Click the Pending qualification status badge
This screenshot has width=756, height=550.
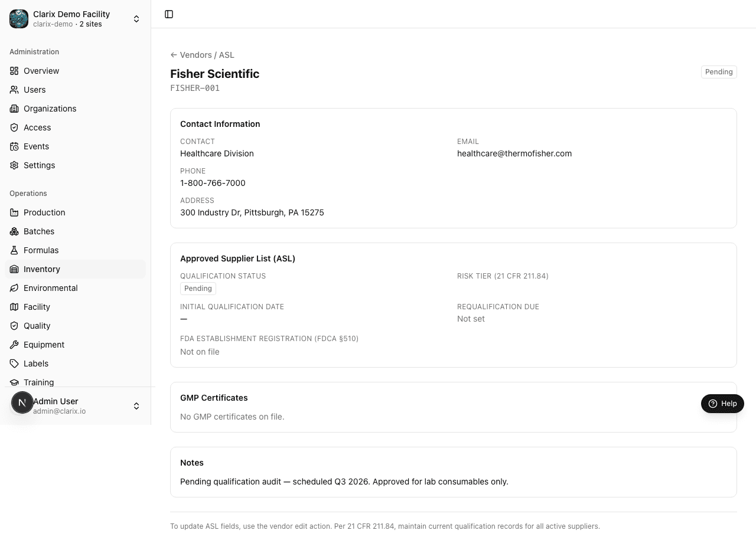pos(198,289)
